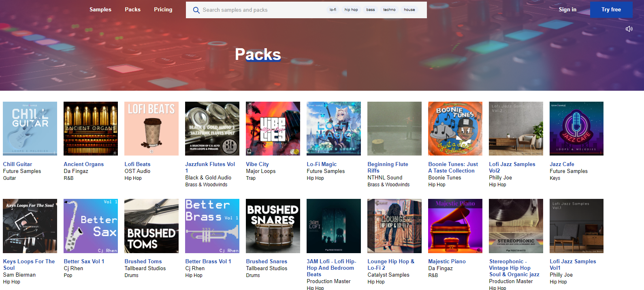Go to the Pricing page

[x=163, y=9]
